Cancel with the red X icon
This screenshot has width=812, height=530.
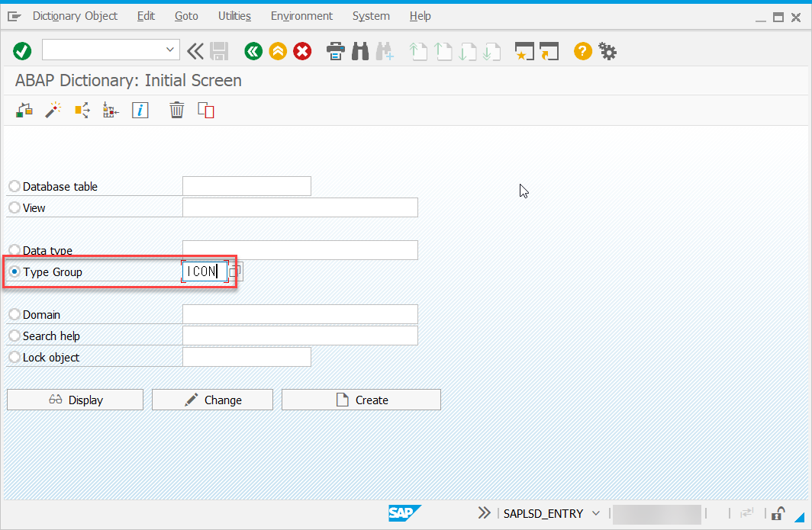[302, 51]
